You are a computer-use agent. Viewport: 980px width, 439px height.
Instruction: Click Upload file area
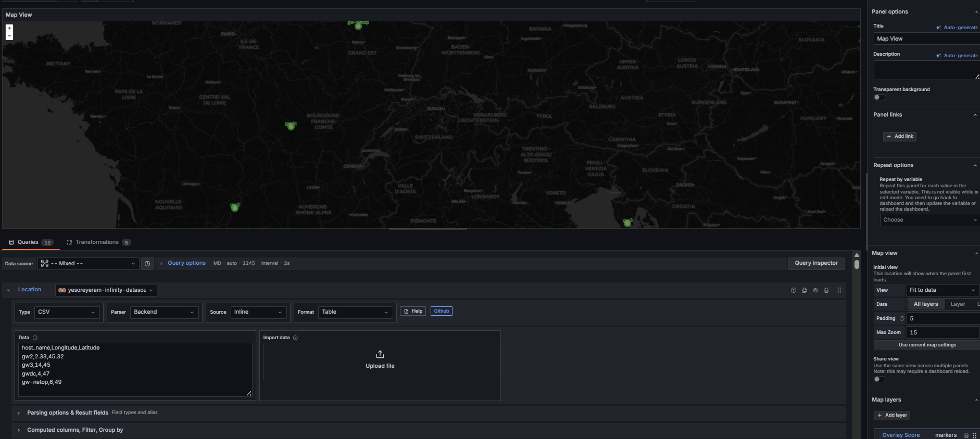click(380, 361)
